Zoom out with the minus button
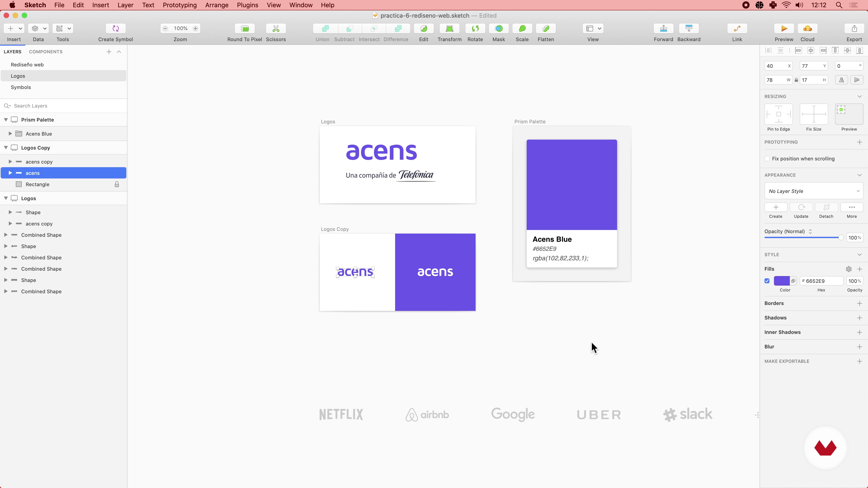This screenshot has width=868, height=488. coord(165,29)
